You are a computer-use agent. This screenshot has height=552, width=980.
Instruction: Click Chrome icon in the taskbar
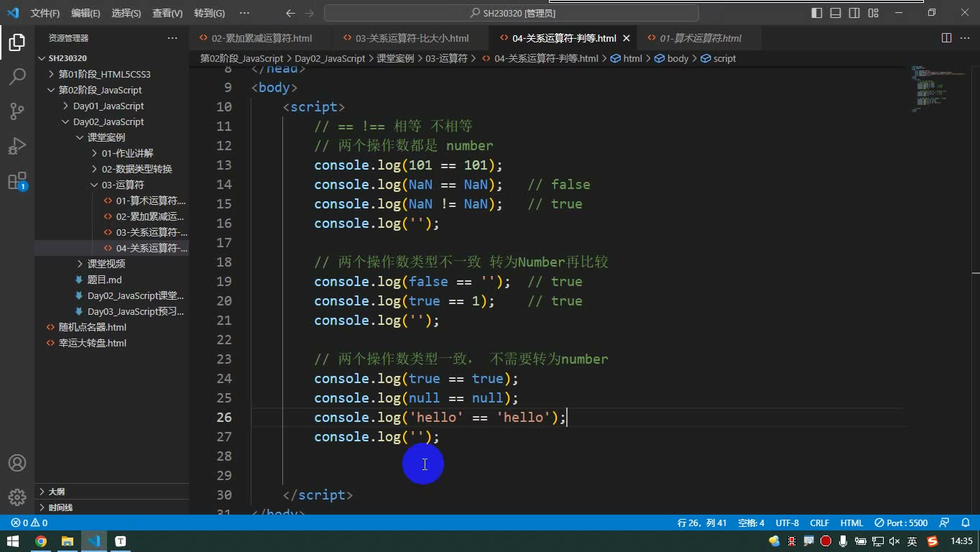pos(41,541)
